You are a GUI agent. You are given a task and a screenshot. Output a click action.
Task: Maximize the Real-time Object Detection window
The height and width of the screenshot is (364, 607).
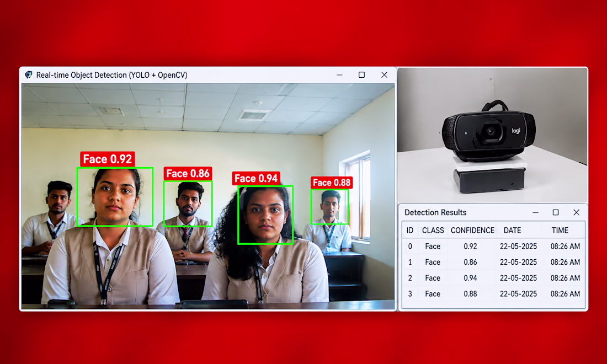(361, 74)
